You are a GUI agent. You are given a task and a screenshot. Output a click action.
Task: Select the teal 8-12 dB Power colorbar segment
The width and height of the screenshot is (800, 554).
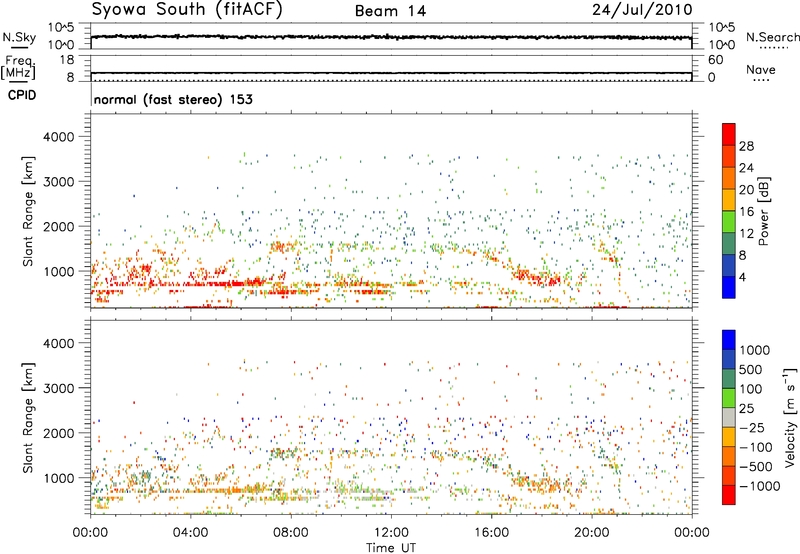729,244
